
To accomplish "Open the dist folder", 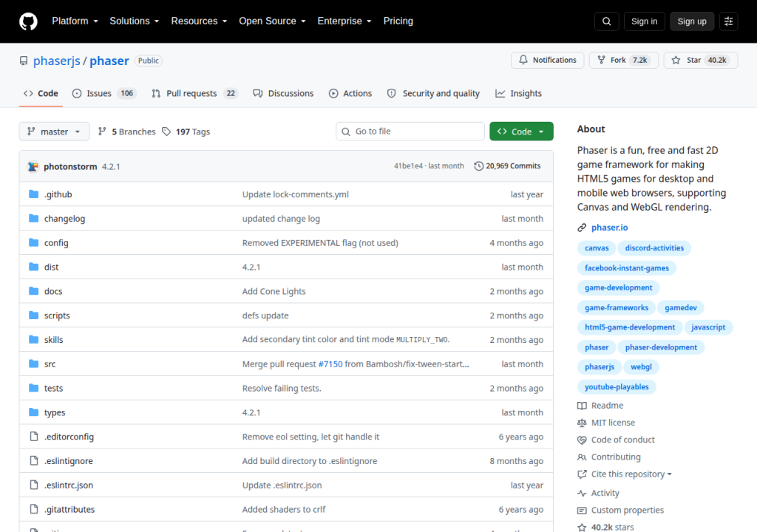I will pos(51,267).
